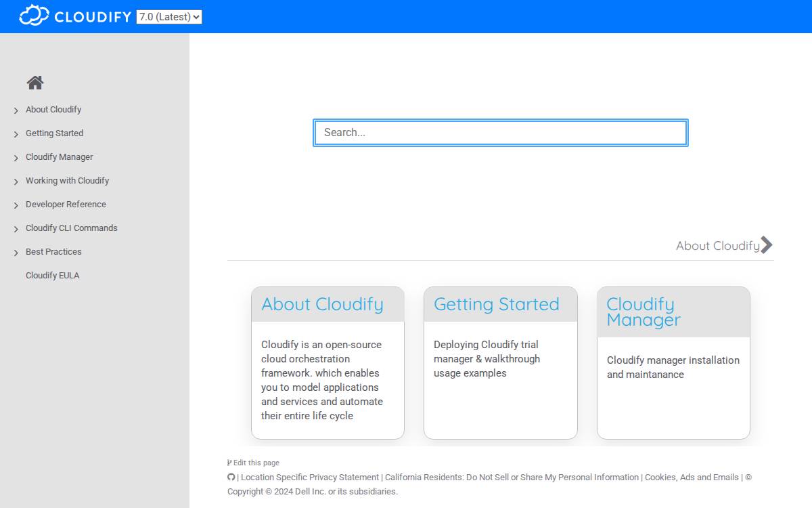
Task: Open the home icon in sidebar
Action: click(x=35, y=83)
